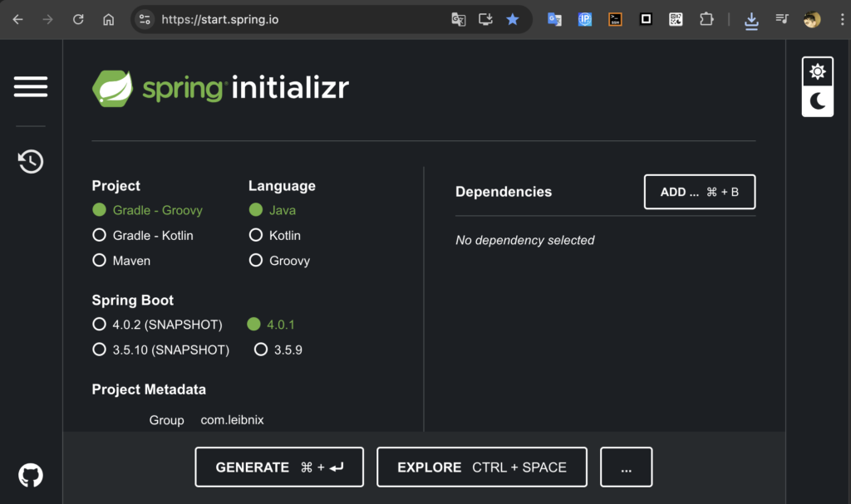This screenshot has width=851, height=504.
Task: Open the browser Extensions puzzle icon
Action: click(x=706, y=19)
